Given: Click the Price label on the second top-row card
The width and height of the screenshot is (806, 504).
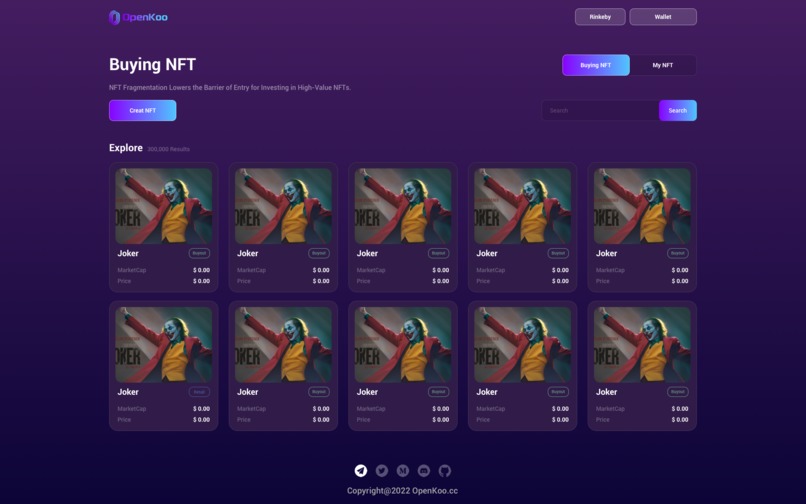Looking at the screenshot, I should click(244, 281).
